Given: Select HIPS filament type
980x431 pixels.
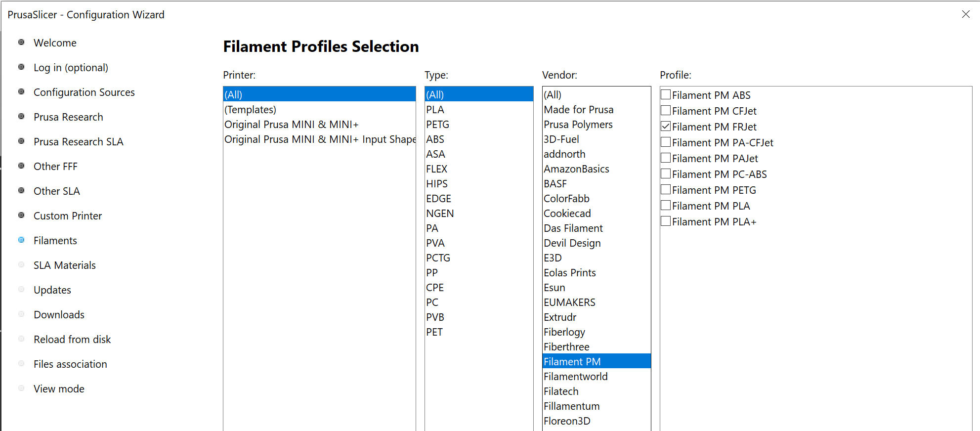Looking at the screenshot, I should pos(479,183).
